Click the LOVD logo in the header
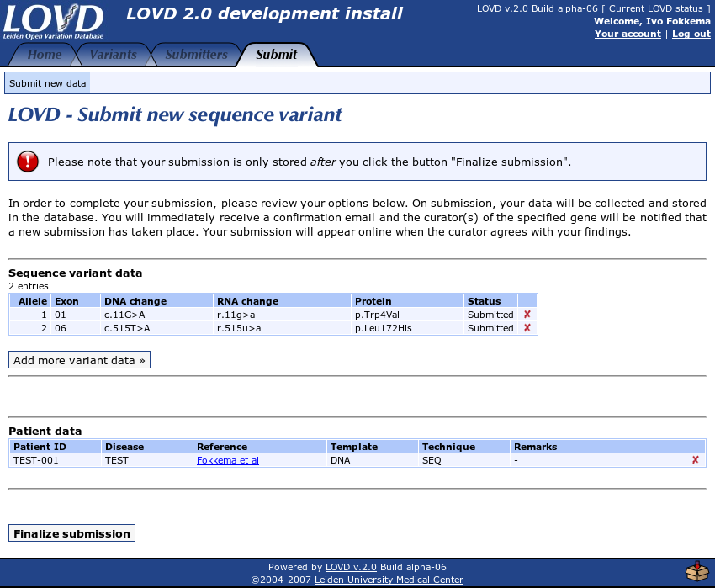Viewport: 715px width, 588px height. coord(53,21)
